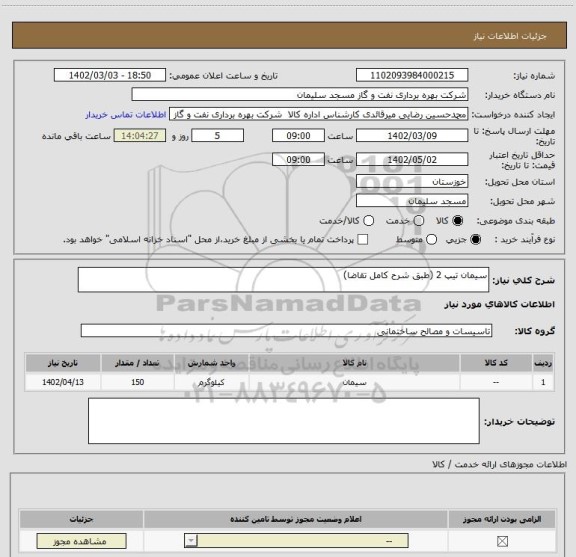The image size is (576, 557).
Task: Click the quantity cell 150
Action: 137,382
